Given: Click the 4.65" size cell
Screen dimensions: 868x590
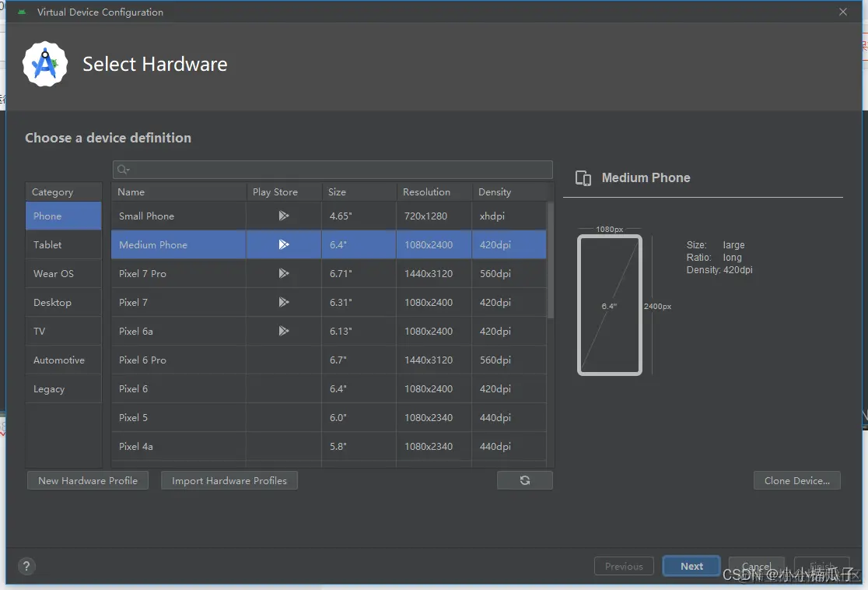Looking at the screenshot, I should click(359, 216).
